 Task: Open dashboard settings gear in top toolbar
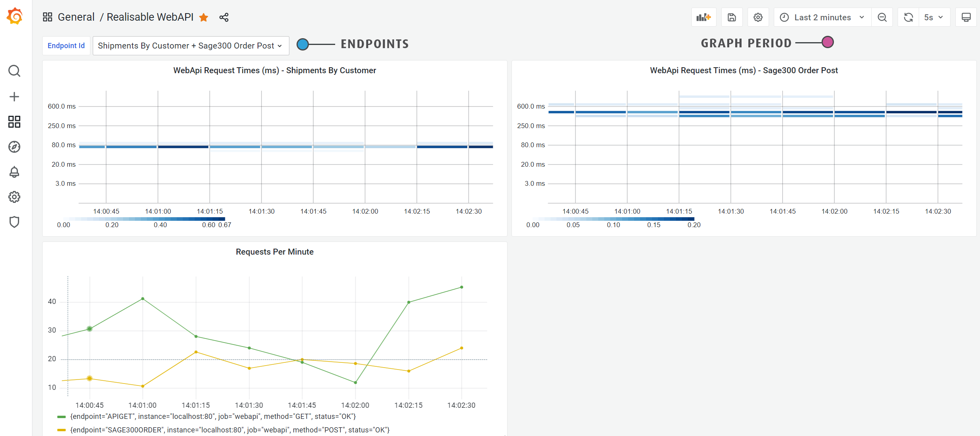pyautogui.click(x=758, y=18)
